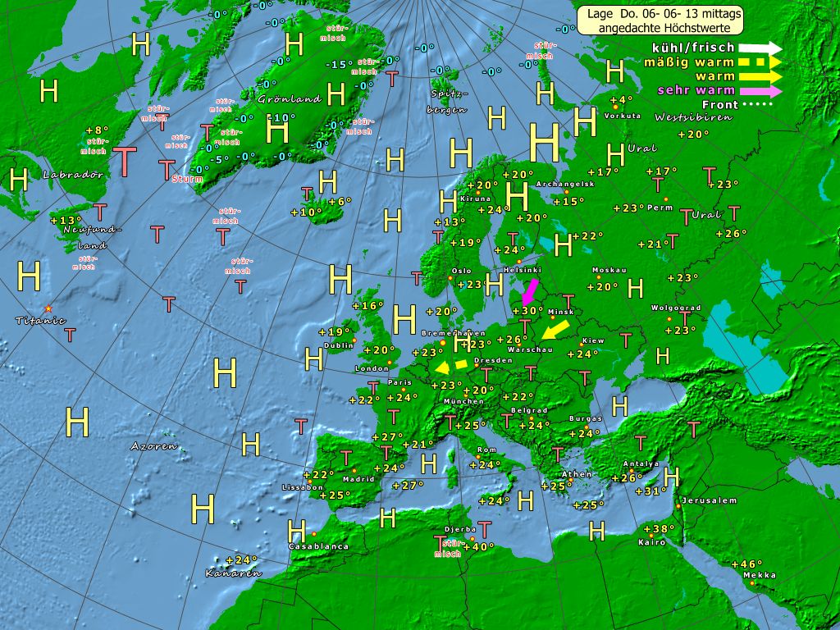Click the 'Belgrad' city label
This screenshot has width=840, height=630.
tap(529, 410)
